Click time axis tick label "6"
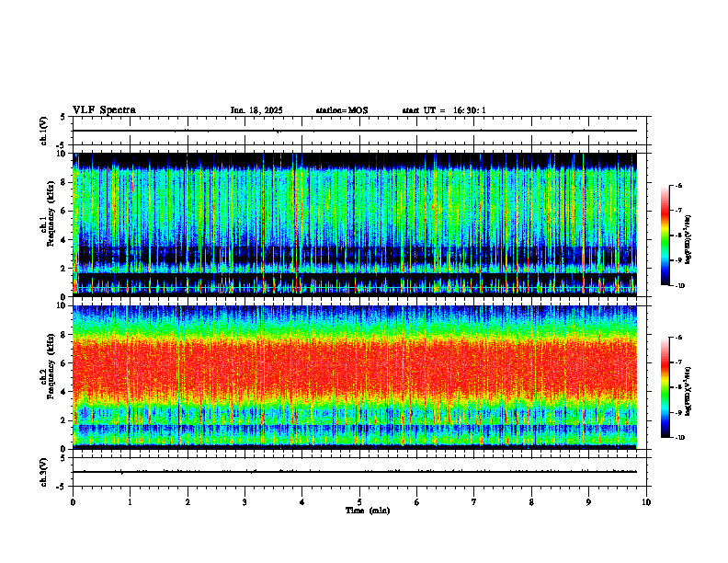The height and width of the screenshot is (563, 728). [x=417, y=502]
